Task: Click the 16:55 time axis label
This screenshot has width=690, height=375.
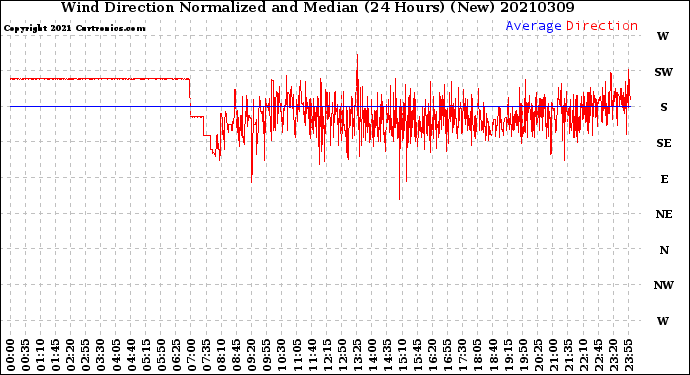Action: click(x=448, y=355)
